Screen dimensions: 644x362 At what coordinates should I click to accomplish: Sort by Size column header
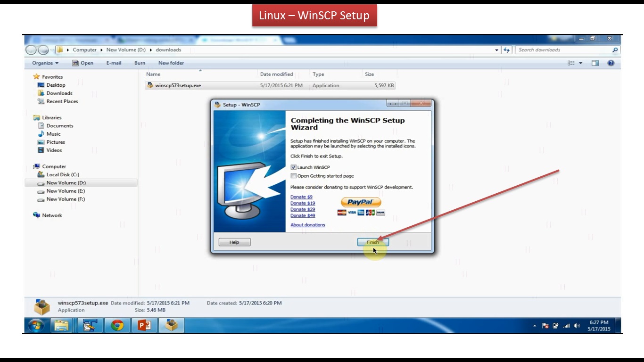point(369,74)
